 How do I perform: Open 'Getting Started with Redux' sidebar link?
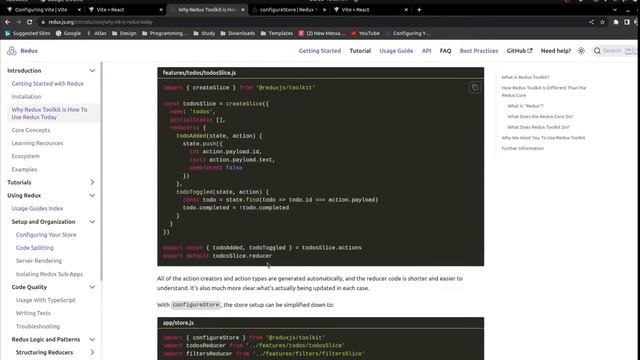pos(47,84)
